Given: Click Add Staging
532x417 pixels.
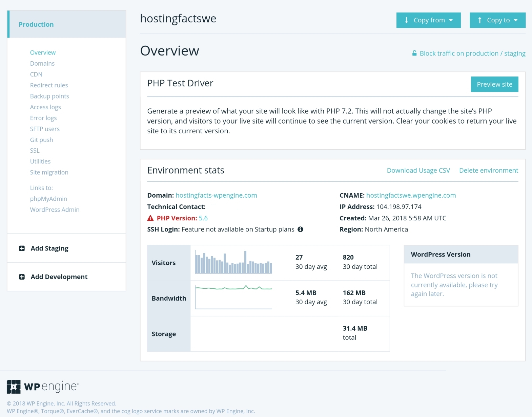Looking at the screenshot, I should 49,248.
